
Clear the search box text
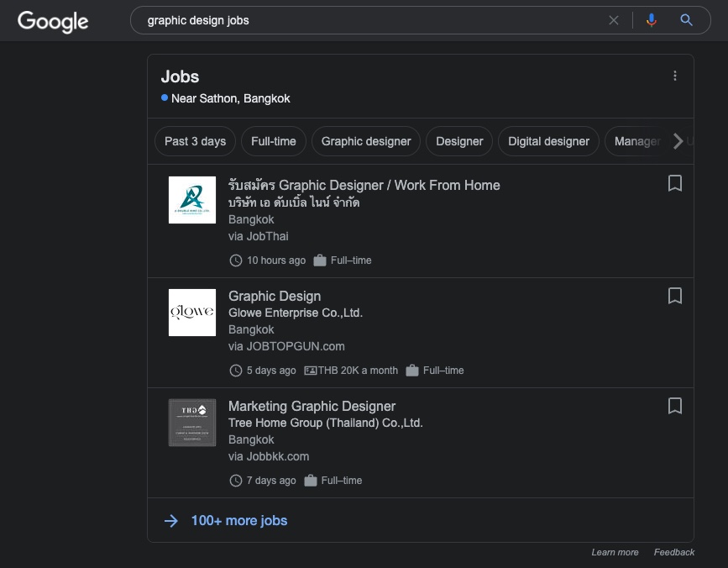(x=614, y=20)
